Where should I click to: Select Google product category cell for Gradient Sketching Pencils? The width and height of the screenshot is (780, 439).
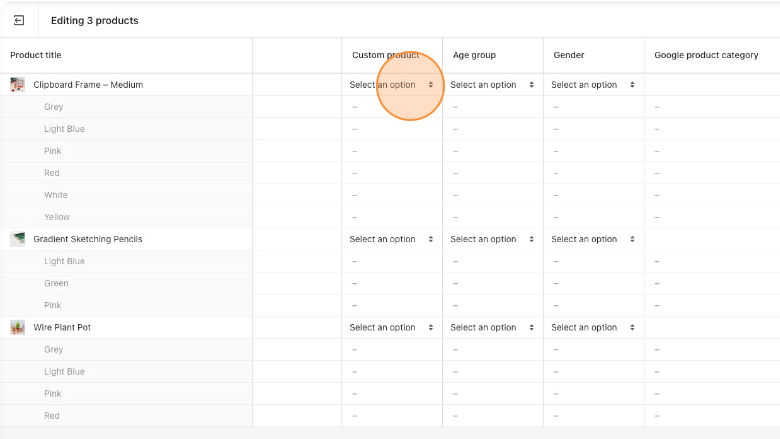pos(712,239)
